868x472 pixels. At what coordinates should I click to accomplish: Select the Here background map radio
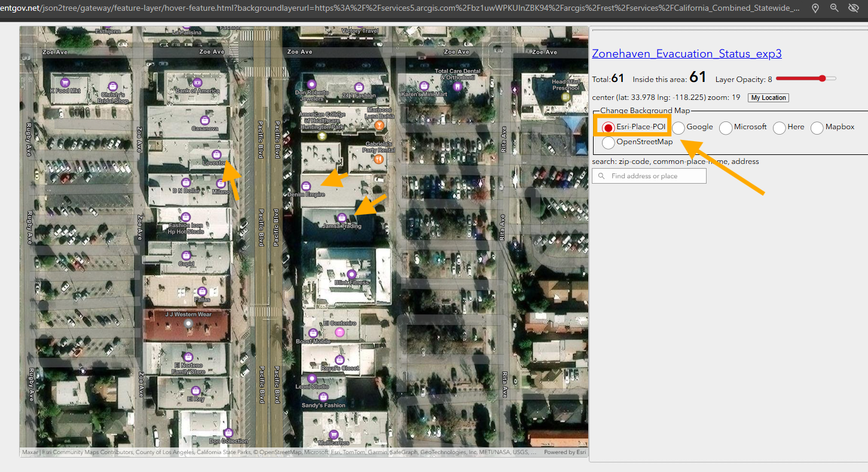[x=780, y=127]
